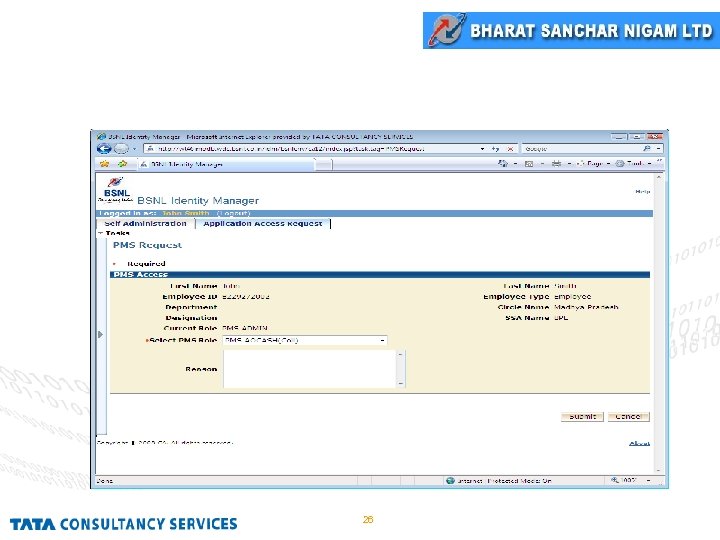Click the browser Back arrow button

click(104, 149)
